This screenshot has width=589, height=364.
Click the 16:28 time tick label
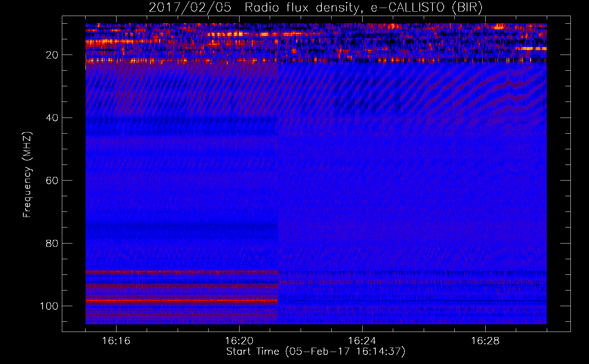pyautogui.click(x=485, y=341)
